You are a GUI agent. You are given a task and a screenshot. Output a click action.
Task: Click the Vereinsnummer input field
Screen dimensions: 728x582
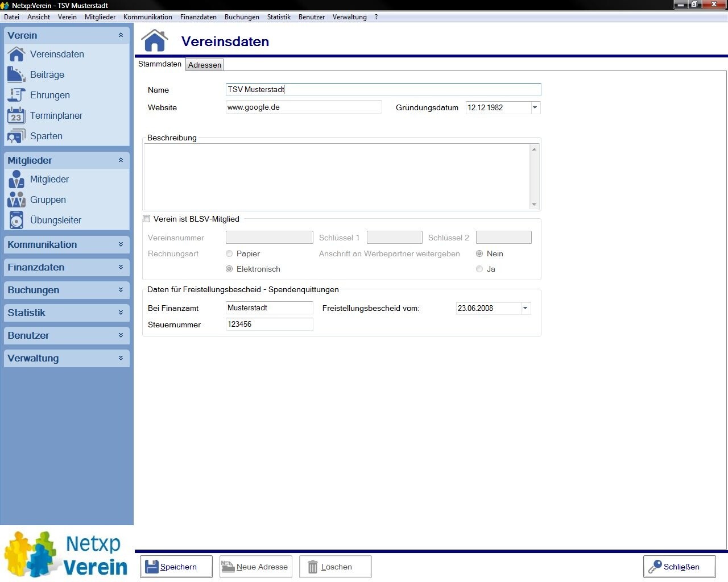point(270,237)
